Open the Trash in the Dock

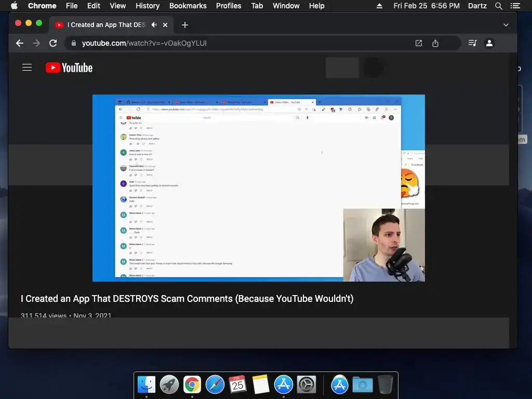[x=385, y=384]
